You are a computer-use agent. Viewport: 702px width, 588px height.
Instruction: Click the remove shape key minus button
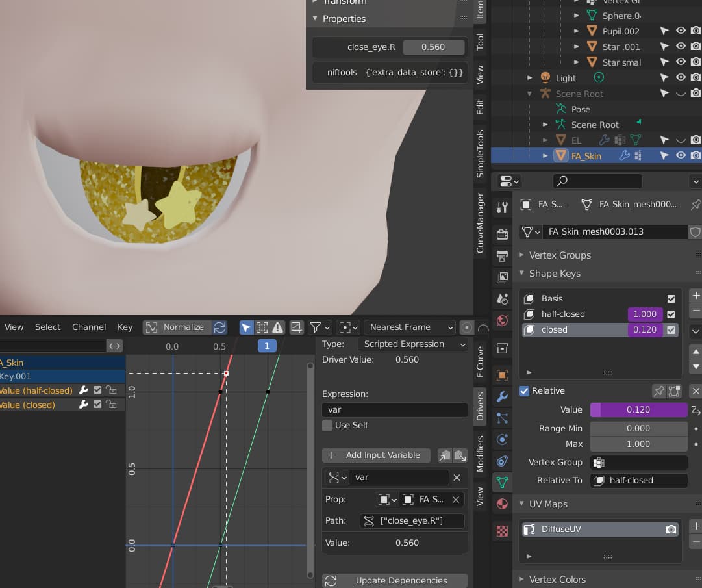(696, 311)
